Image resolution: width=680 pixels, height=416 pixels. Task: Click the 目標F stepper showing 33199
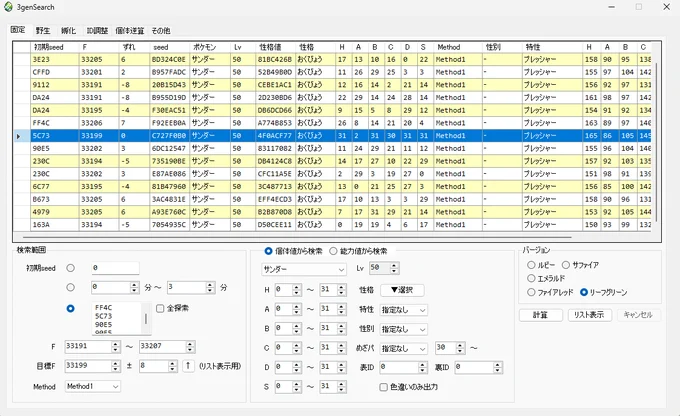(x=92, y=366)
